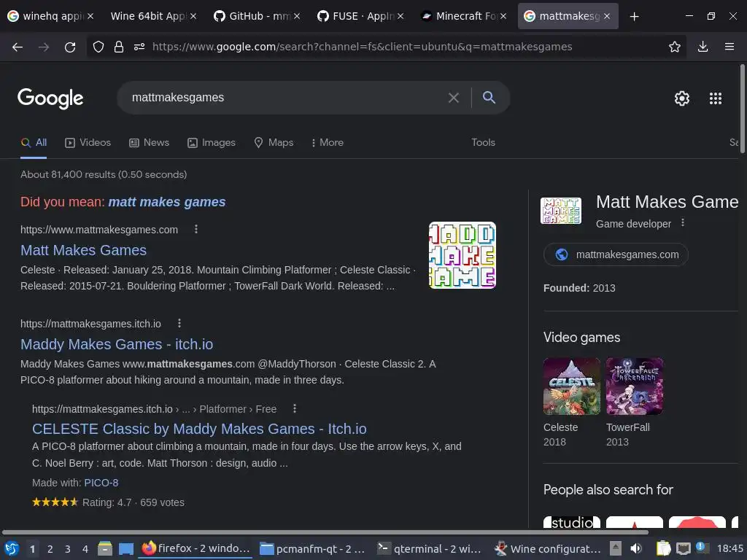
Task: Click the Google logo
Action: coord(50,98)
